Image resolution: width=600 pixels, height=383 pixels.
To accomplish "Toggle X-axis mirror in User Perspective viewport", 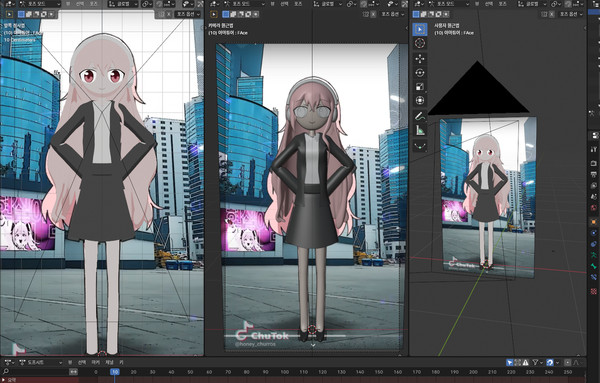I will (x=551, y=14).
